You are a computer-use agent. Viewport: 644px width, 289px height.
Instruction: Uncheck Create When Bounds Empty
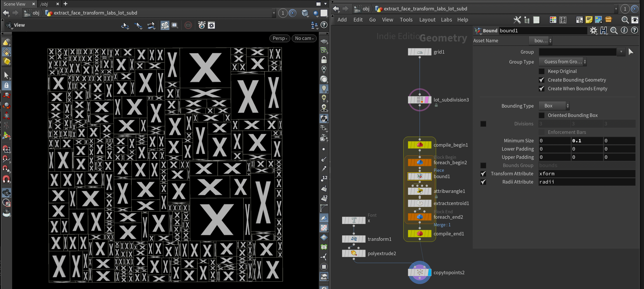coord(541,89)
